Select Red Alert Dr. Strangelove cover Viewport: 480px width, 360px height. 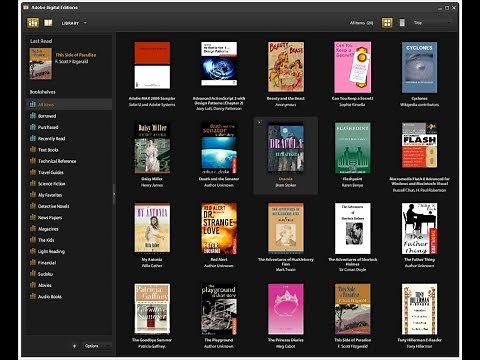click(x=219, y=229)
